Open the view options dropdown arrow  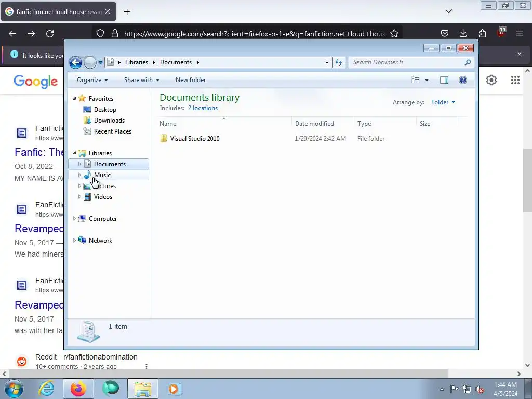pyautogui.click(x=427, y=80)
